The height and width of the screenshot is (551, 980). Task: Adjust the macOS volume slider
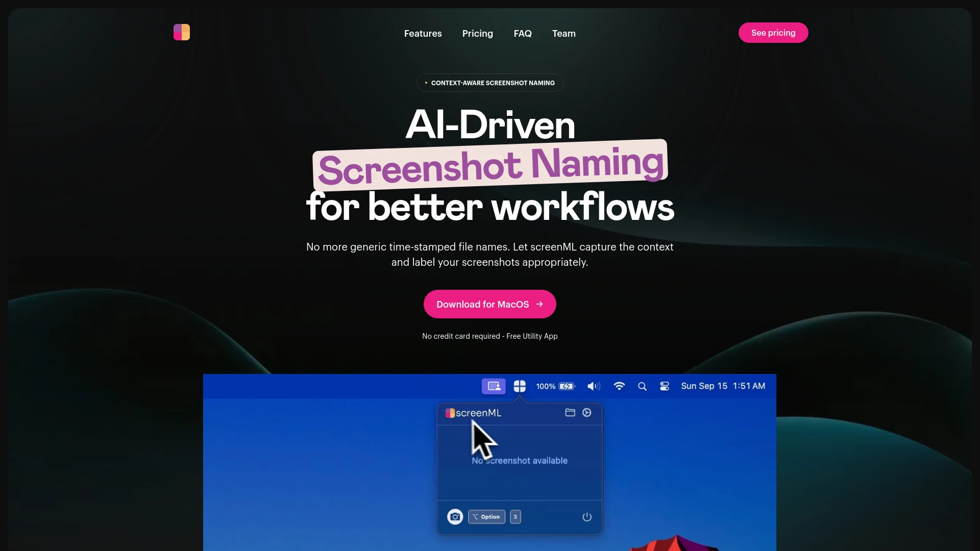(x=593, y=386)
